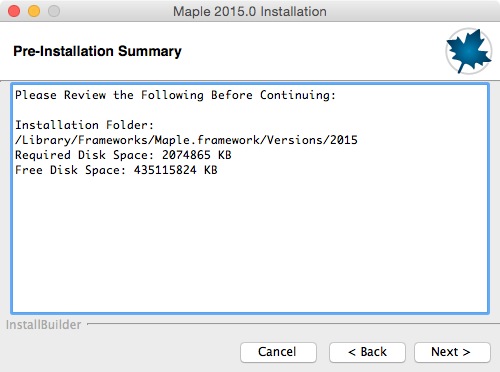Cancel the Maple installation
Screen dimensions: 500x372
pyautogui.click(x=278, y=352)
